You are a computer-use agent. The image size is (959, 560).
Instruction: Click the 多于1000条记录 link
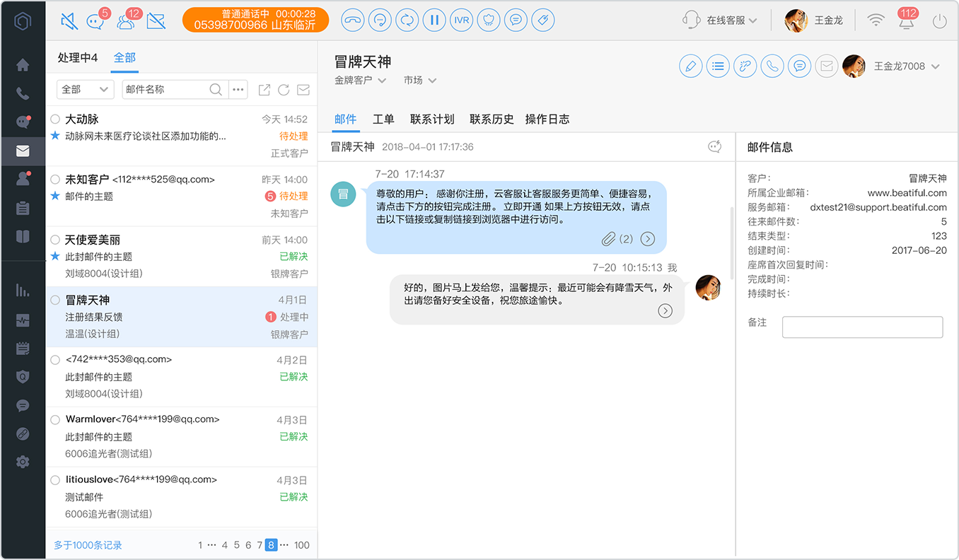pyautogui.click(x=88, y=545)
